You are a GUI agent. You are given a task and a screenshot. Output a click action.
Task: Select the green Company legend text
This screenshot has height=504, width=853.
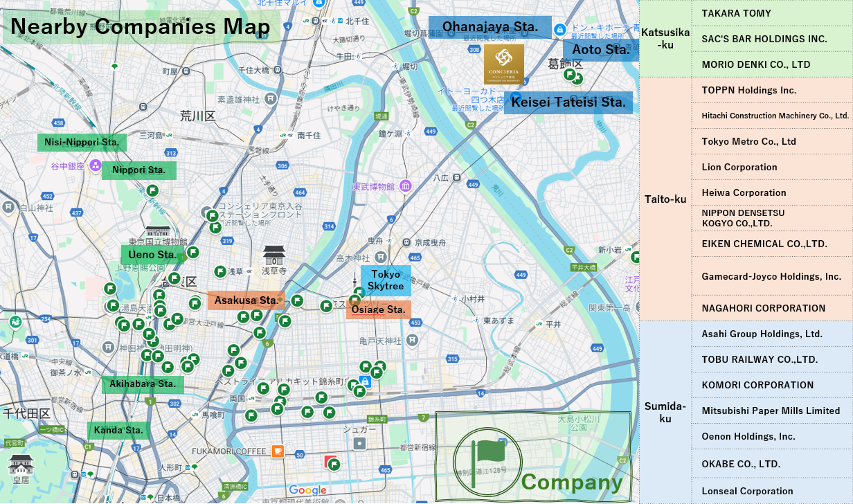572,483
